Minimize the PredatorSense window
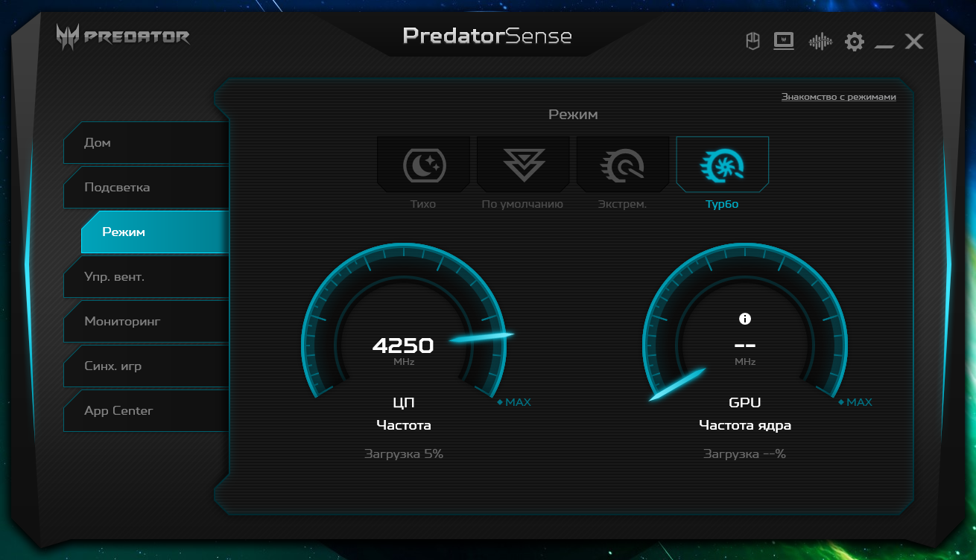Image resolution: width=976 pixels, height=560 pixels. [x=884, y=46]
